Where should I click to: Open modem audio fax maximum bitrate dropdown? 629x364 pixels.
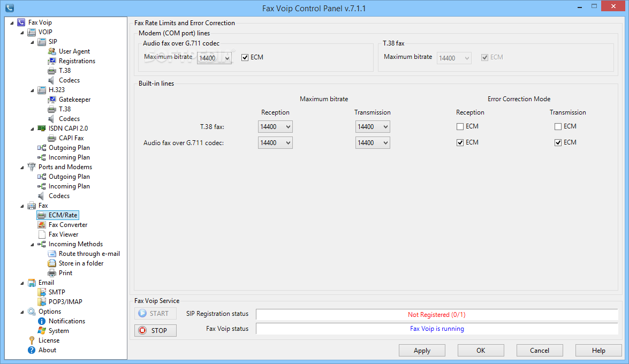[x=214, y=58]
